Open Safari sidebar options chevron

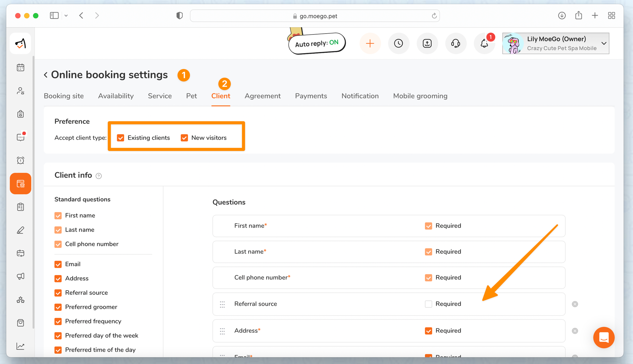pyautogui.click(x=66, y=16)
